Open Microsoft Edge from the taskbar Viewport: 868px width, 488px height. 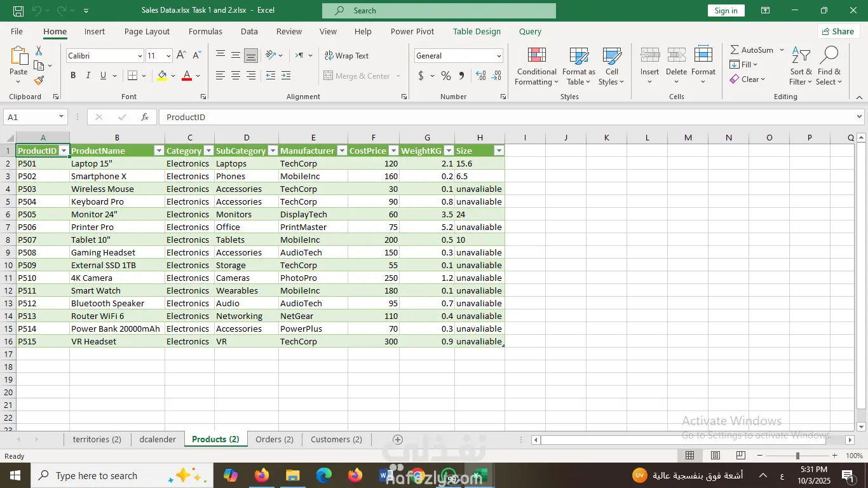(324, 475)
